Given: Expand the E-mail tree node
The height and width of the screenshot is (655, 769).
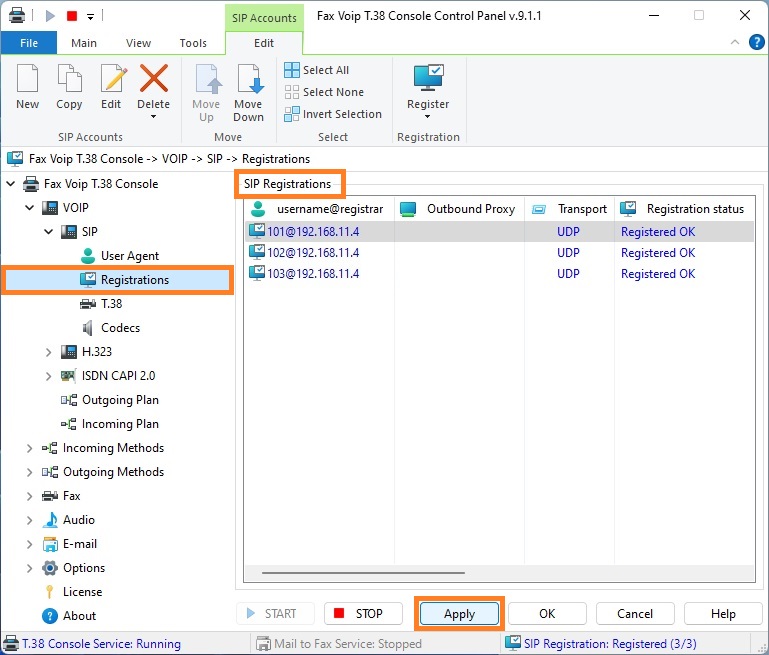Looking at the screenshot, I should pos(30,544).
